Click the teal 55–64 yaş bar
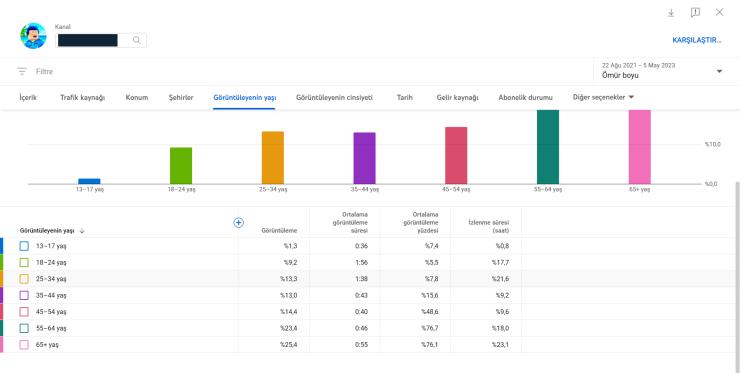The image size is (740, 373). [548, 147]
